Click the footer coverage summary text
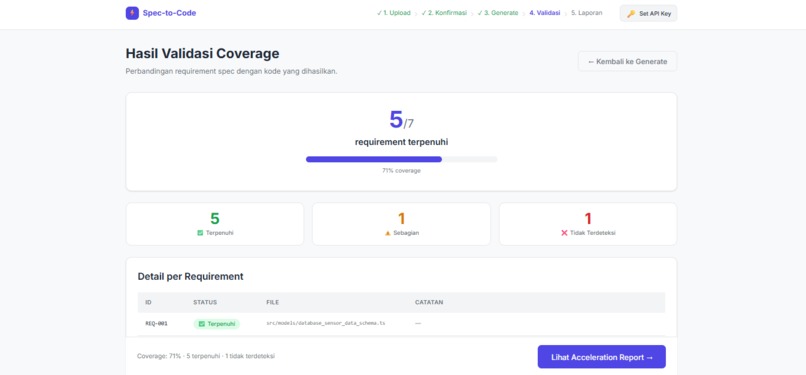806x375 pixels. [x=206, y=356]
